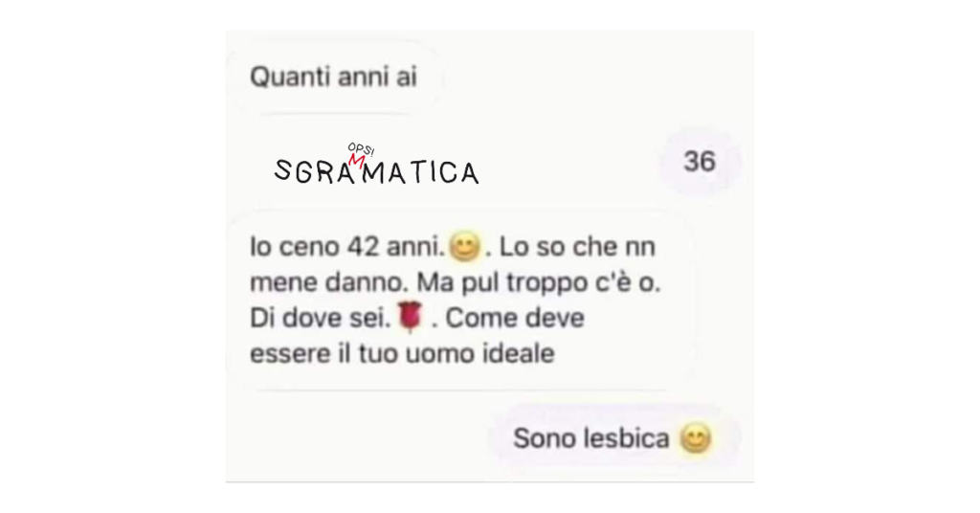Click the SGRAMMATICA logo watermark
This screenshot has width=980, height=513.
click(x=377, y=165)
